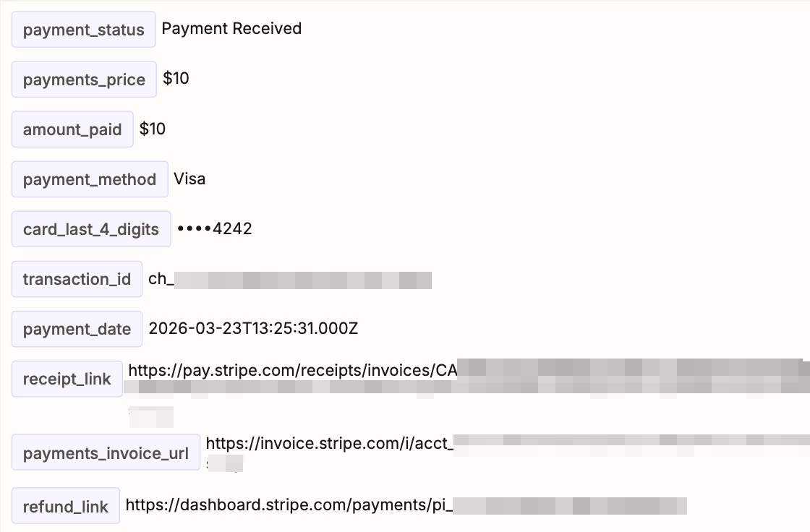Click the "Visa" payment method value
Viewport: 810px width, 532px height.
189,179
